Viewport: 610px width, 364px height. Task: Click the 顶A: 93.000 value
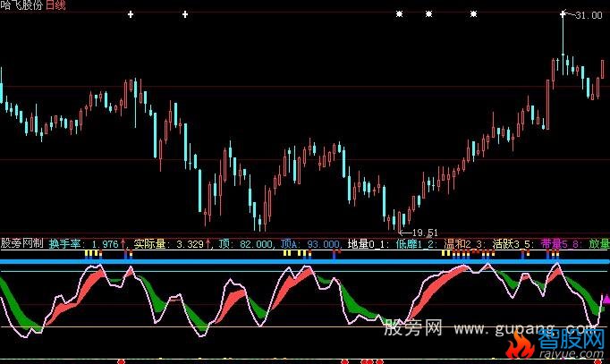coord(310,244)
